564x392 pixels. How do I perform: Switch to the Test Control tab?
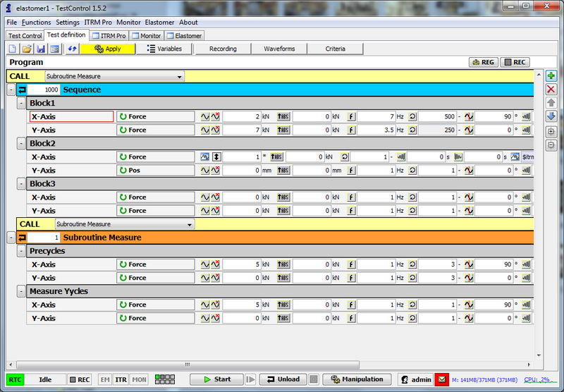25,36
